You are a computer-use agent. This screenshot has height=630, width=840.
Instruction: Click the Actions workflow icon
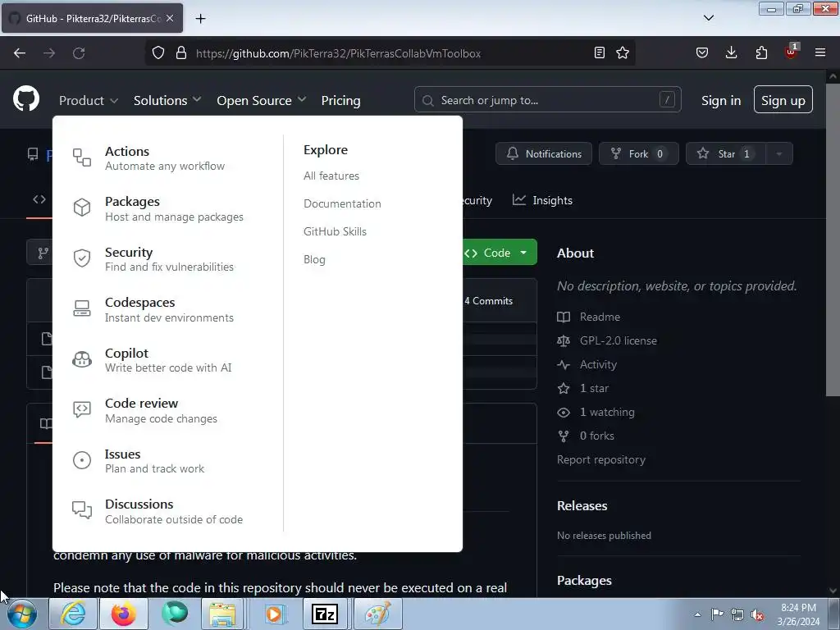pos(82,157)
